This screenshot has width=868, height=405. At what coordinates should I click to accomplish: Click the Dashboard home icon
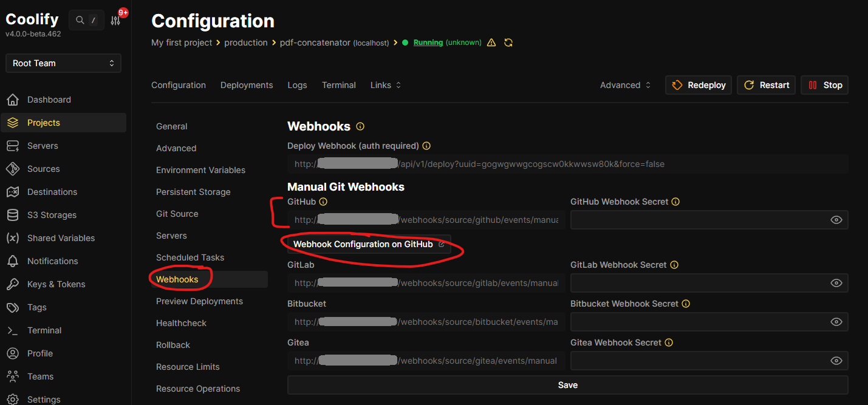(13, 100)
